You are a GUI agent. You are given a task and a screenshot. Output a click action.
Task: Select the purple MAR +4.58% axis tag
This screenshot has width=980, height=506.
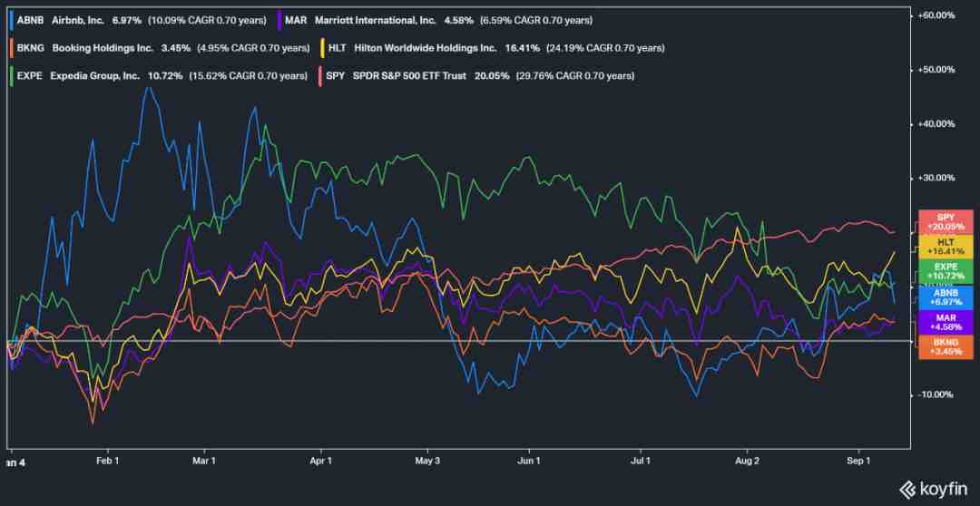pos(946,321)
